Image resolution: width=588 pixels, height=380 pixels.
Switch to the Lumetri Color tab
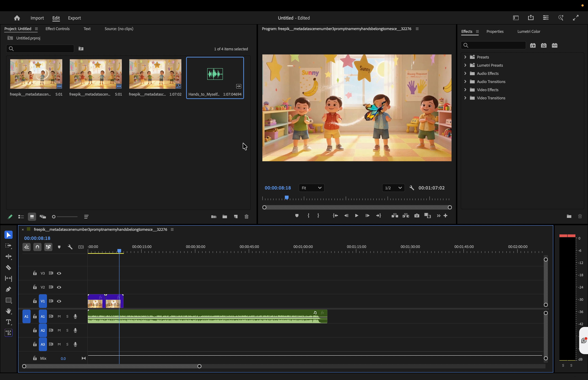(528, 32)
